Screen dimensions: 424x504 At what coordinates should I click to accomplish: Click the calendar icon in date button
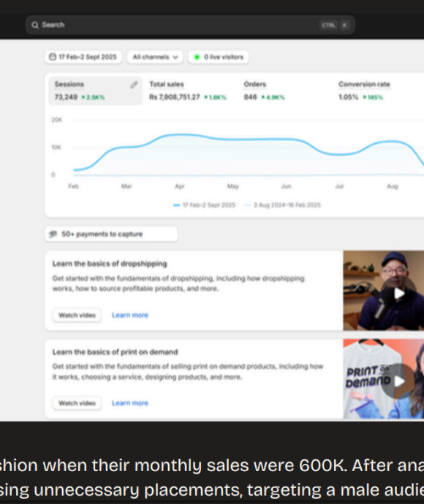coord(53,57)
